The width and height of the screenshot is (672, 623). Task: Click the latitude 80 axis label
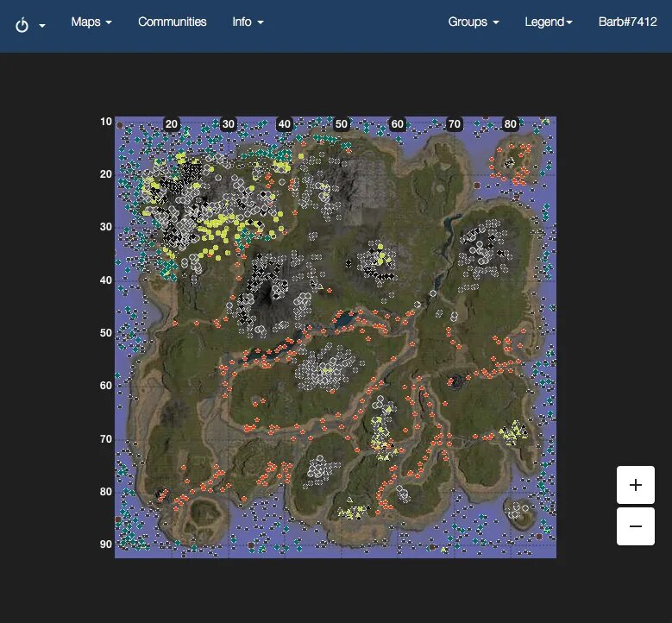click(x=106, y=491)
